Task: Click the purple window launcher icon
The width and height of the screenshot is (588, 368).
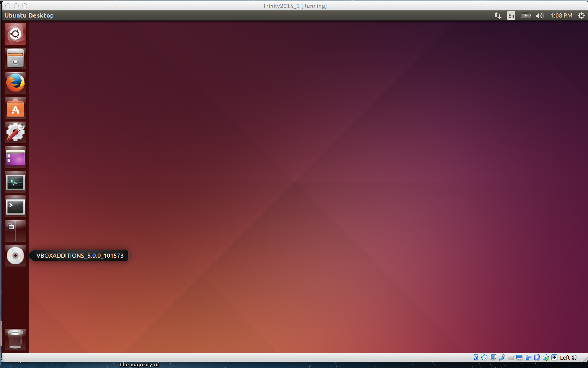Action: 15,157
